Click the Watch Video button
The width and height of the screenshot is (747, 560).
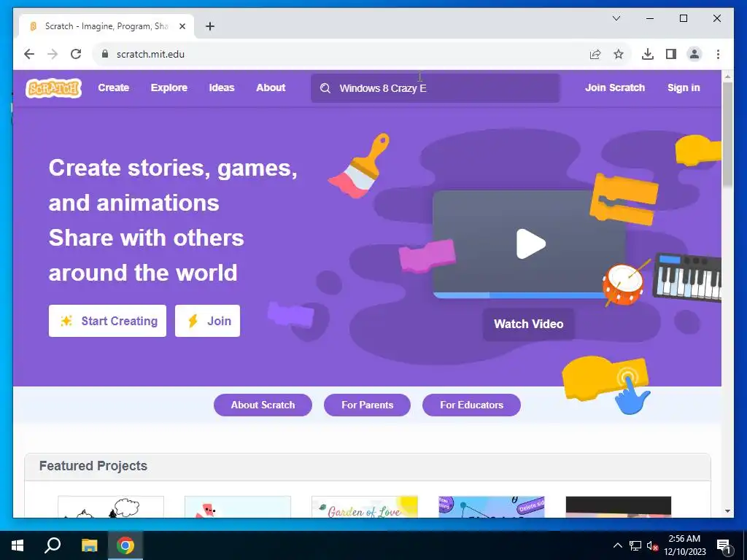(528, 324)
